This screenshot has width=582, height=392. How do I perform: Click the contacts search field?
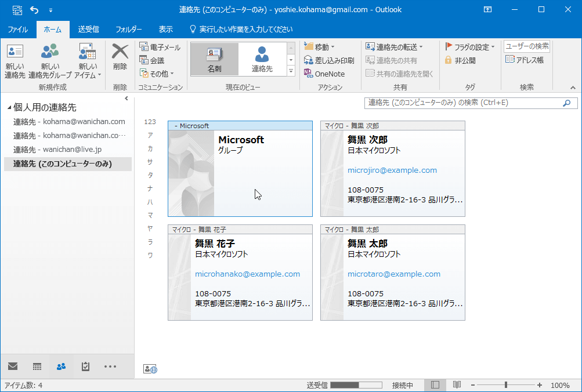click(x=463, y=103)
